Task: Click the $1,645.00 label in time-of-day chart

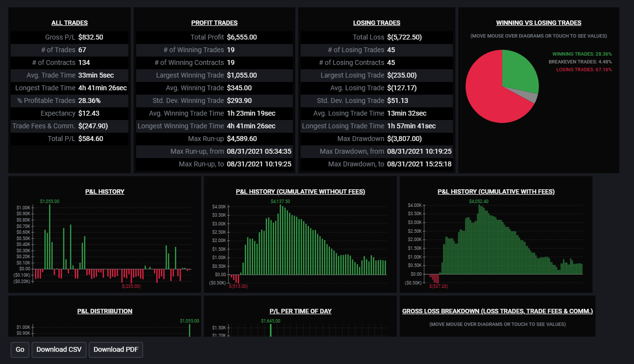Action: click(270, 321)
